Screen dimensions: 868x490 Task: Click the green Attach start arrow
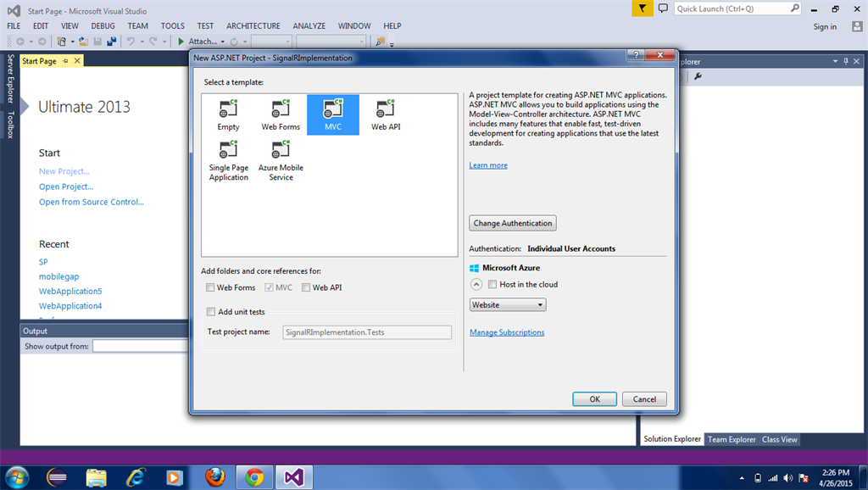[x=181, y=42]
